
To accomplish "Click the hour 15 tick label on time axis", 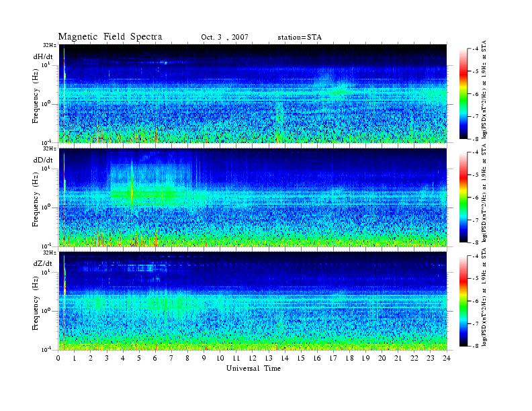I will coord(301,358).
